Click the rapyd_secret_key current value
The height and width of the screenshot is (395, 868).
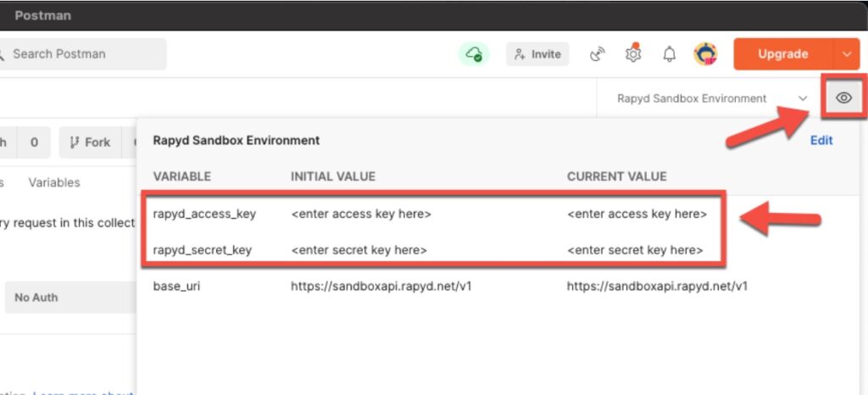635,250
